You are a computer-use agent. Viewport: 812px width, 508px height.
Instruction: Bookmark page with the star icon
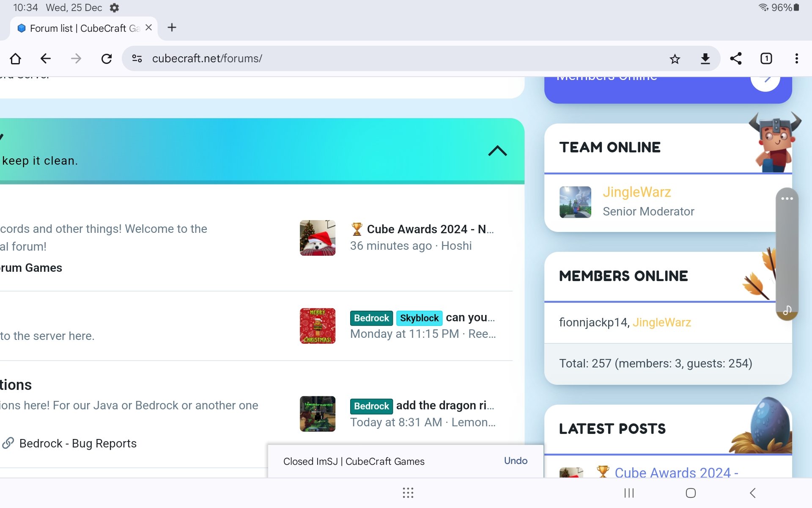click(x=675, y=58)
